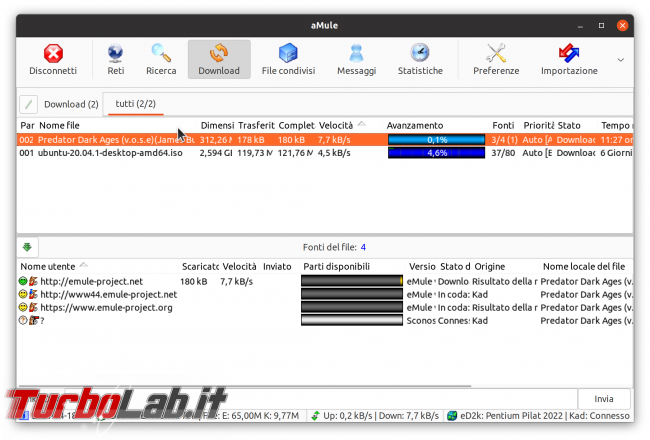This screenshot has height=440, width=650.
Task: Minimize the aMule window
Action: pos(580,26)
